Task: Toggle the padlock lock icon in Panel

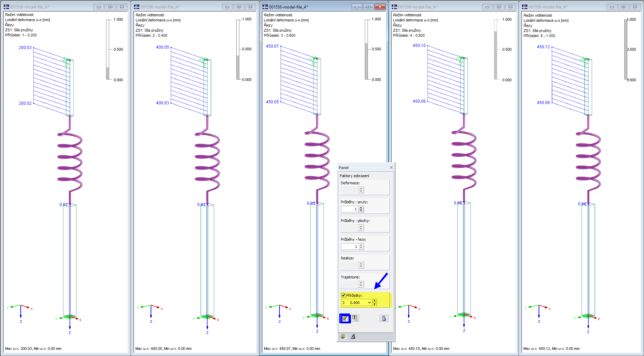Action: tap(384, 318)
